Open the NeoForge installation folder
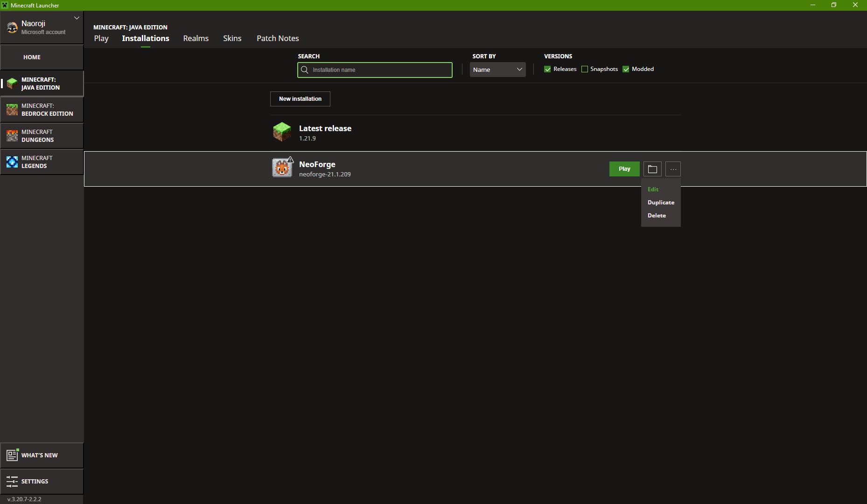The image size is (867, 504). [x=652, y=169]
